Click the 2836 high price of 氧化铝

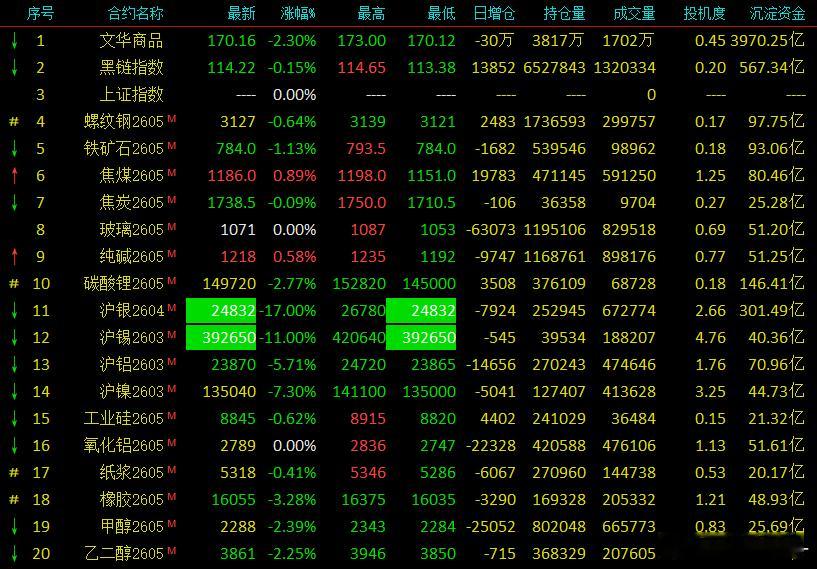pos(368,446)
